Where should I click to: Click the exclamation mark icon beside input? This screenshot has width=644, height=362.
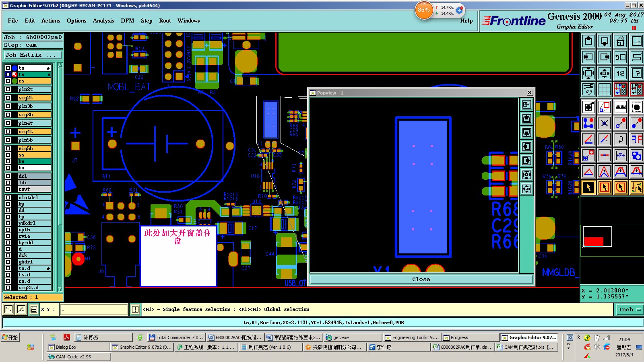[135, 309]
